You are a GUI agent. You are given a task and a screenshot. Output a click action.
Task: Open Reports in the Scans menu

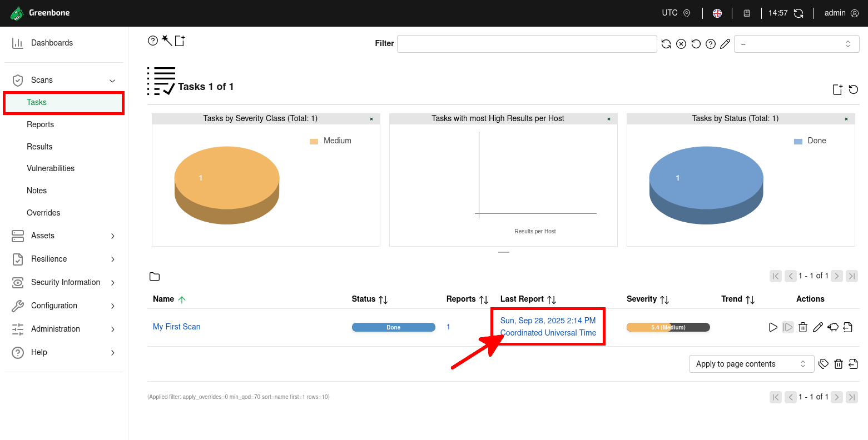tap(41, 124)
